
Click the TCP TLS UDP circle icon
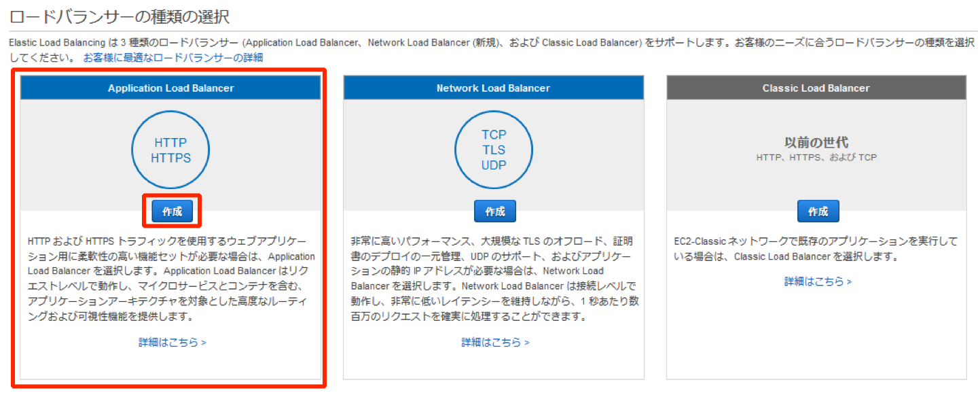pos(494,150)
